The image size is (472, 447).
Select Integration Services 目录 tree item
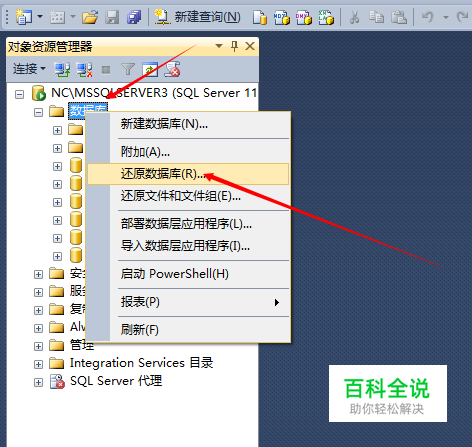tap(141, 363)
